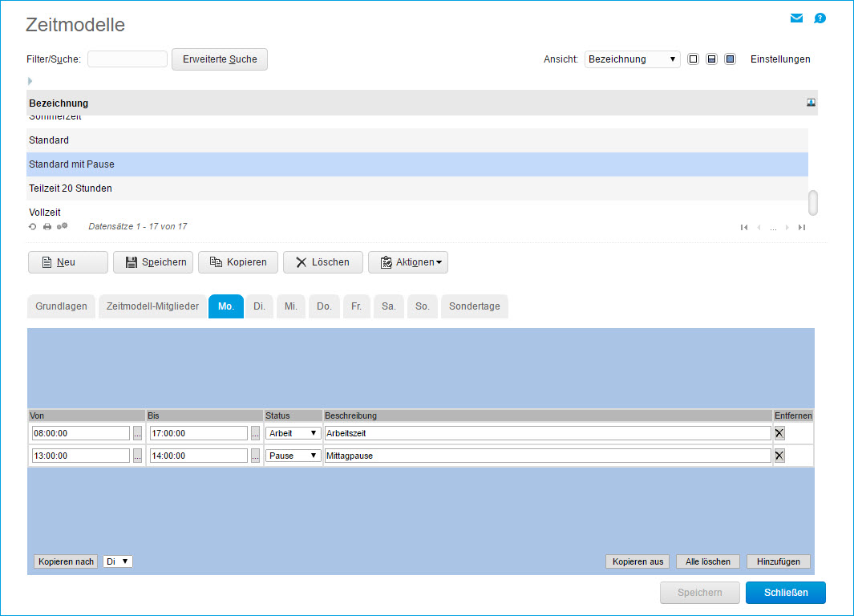Print the record list icon

click(47, 226)
